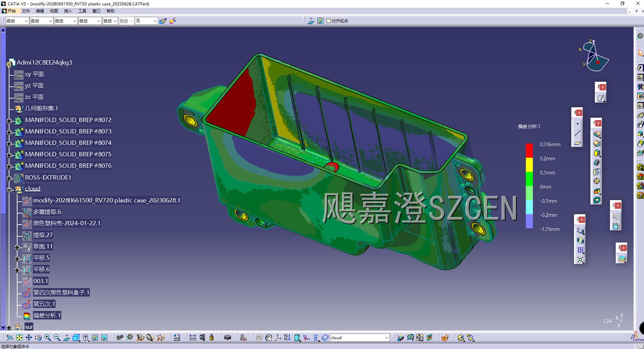
Task: Click the target crosshair icon in floating toolbar
Action: click(x=597, y=181)
